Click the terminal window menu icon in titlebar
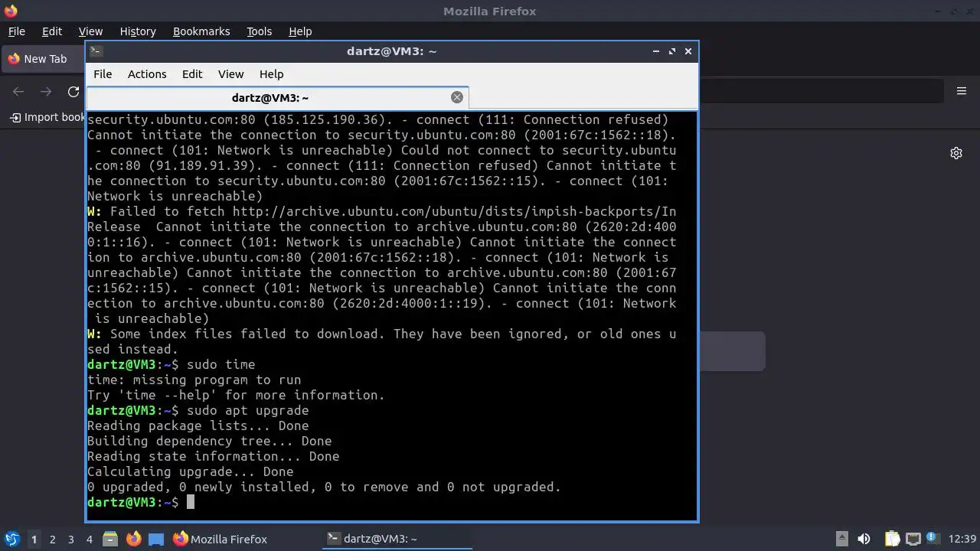 coord(96,51)
